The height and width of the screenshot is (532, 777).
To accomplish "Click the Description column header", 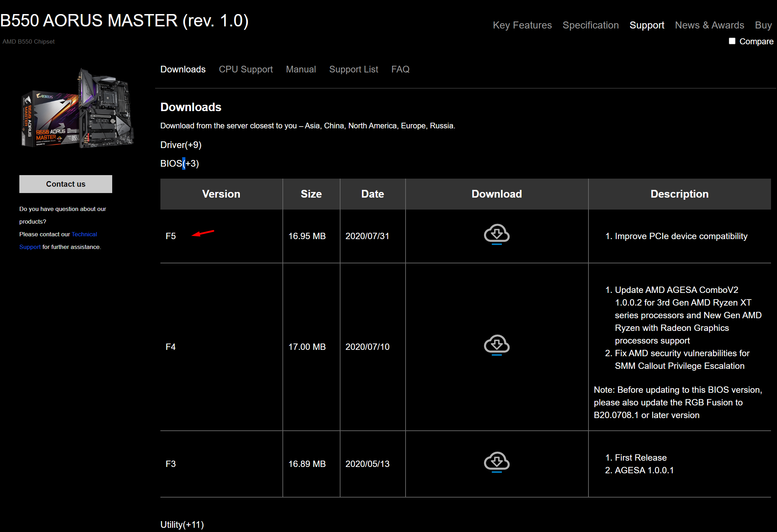I will click(680, 194).
